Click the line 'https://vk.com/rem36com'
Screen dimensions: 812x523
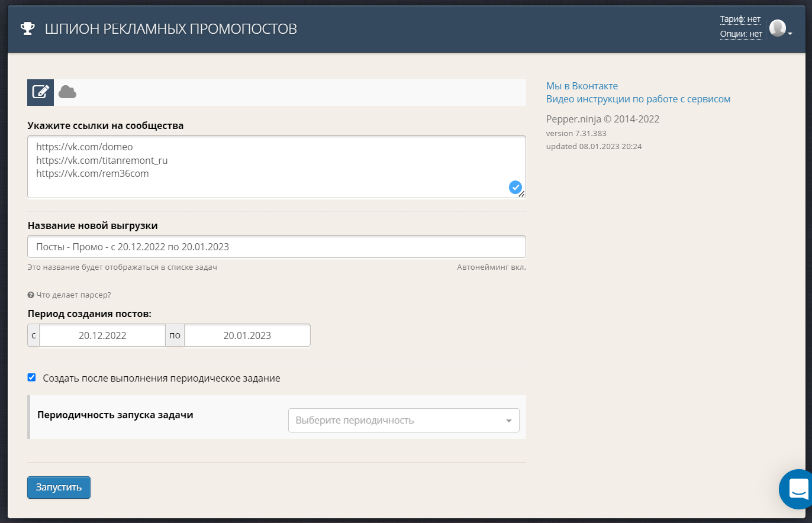click(92, 174)
